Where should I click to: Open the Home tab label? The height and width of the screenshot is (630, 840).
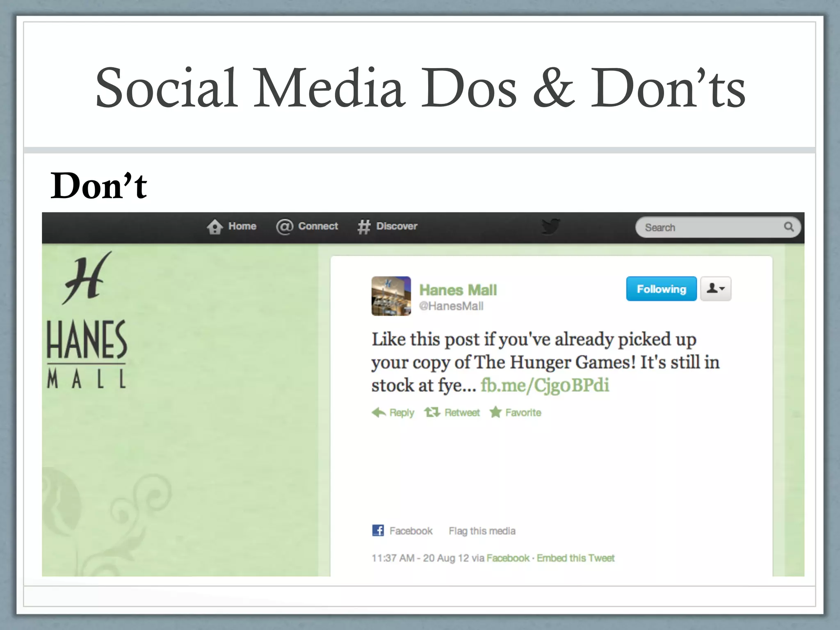pyautogui.click(x=242, y=226)
